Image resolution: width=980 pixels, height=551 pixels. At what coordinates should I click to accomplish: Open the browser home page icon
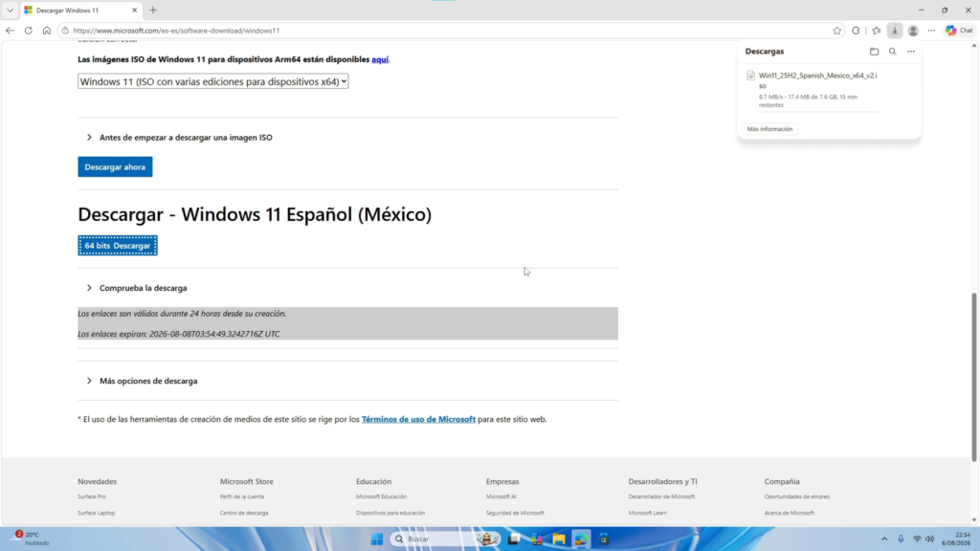click(46, 30)
